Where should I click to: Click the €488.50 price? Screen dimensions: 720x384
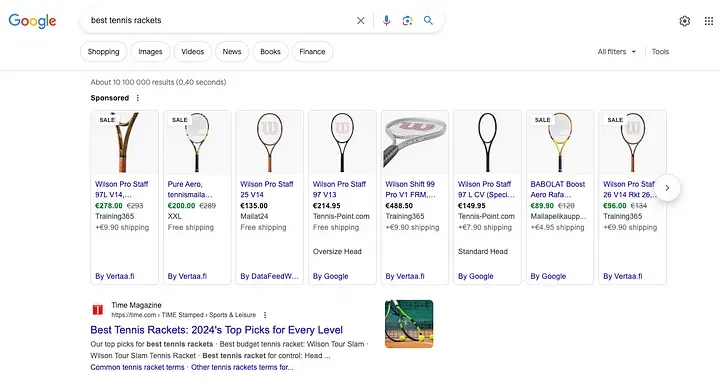(x=399, y=206)
